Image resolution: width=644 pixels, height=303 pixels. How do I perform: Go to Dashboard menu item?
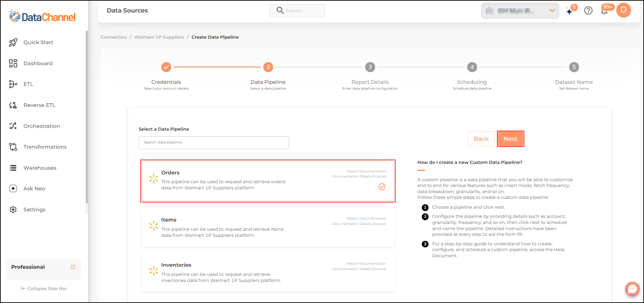click(x=38, y=63)
